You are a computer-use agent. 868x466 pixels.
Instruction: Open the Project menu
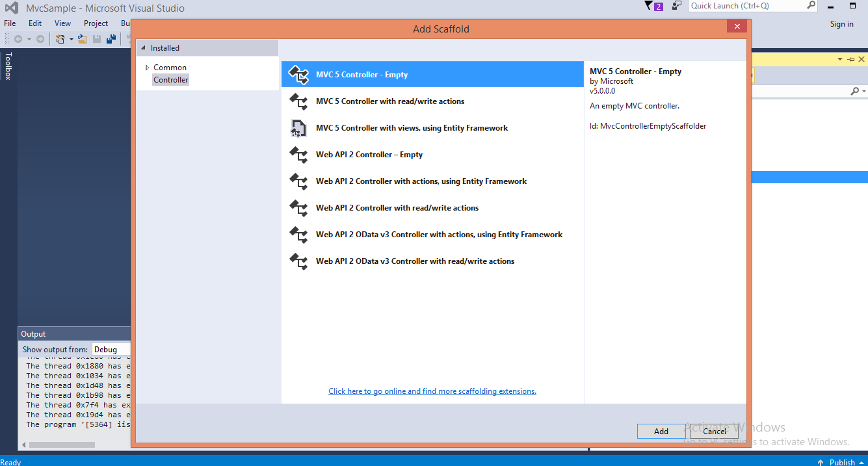[96, 23]
